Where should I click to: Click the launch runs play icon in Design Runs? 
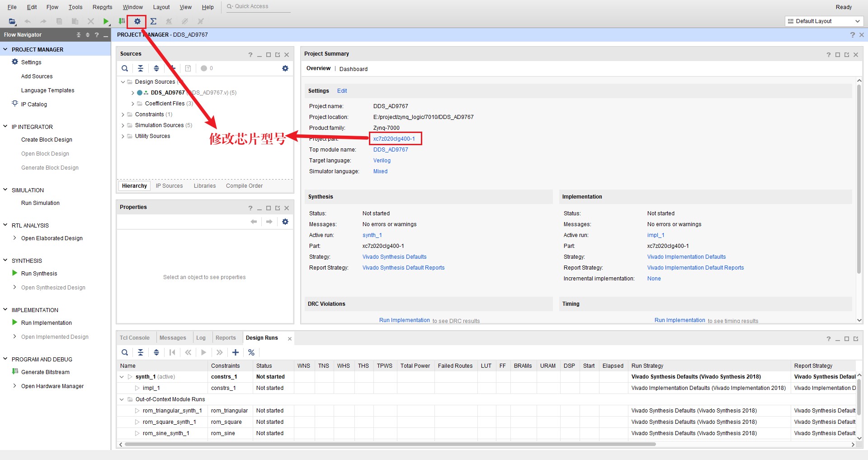coord(204,352)
